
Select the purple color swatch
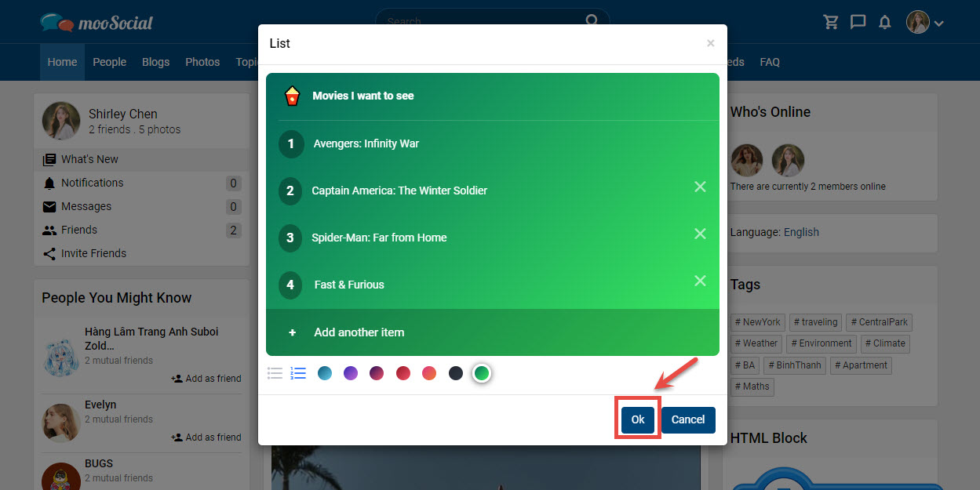pyautogui.click(x=351, y=373)
